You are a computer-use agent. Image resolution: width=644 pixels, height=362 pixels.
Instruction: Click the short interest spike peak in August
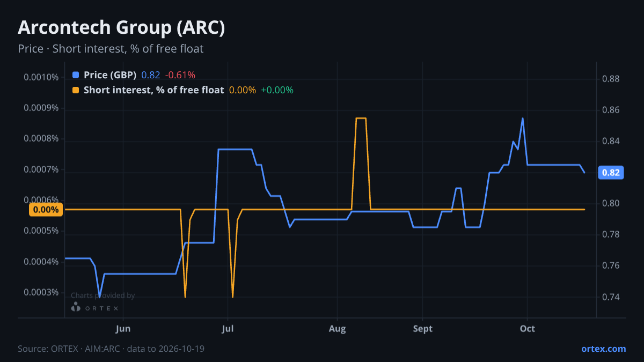[361, 118]
